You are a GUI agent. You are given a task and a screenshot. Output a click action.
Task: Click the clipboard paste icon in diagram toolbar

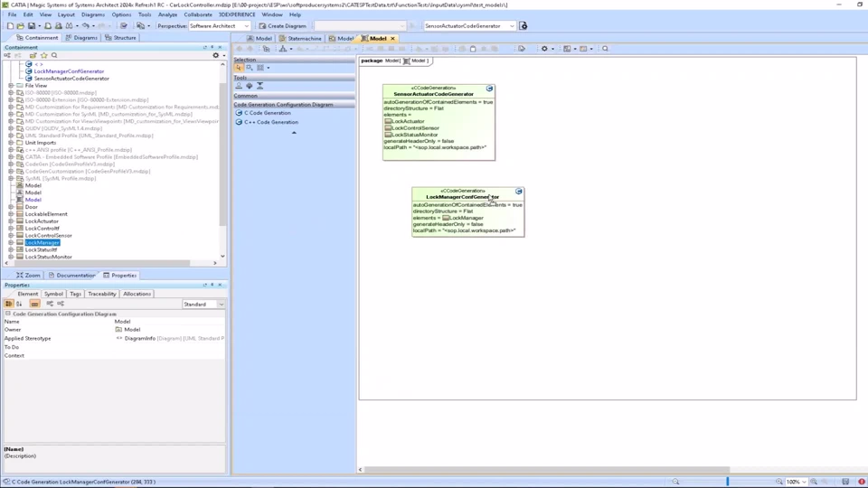pyautogui.click(x=473, y=49)
